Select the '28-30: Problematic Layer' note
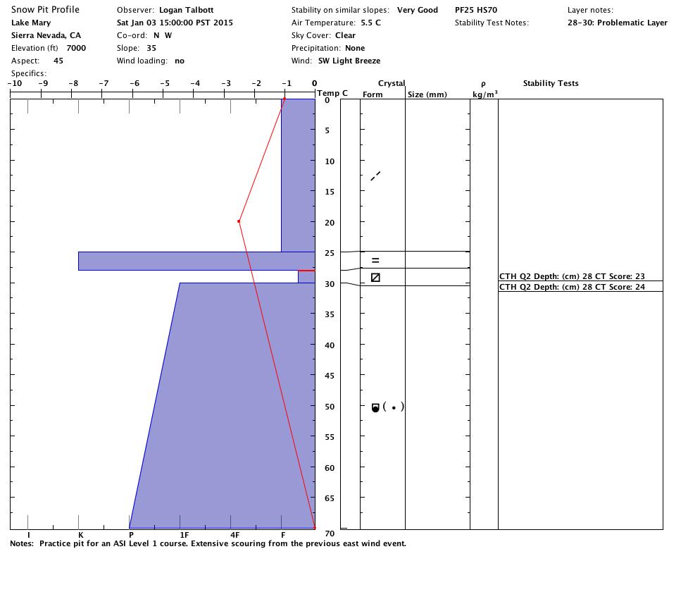700x592 pixels. (x=617, y=23)
